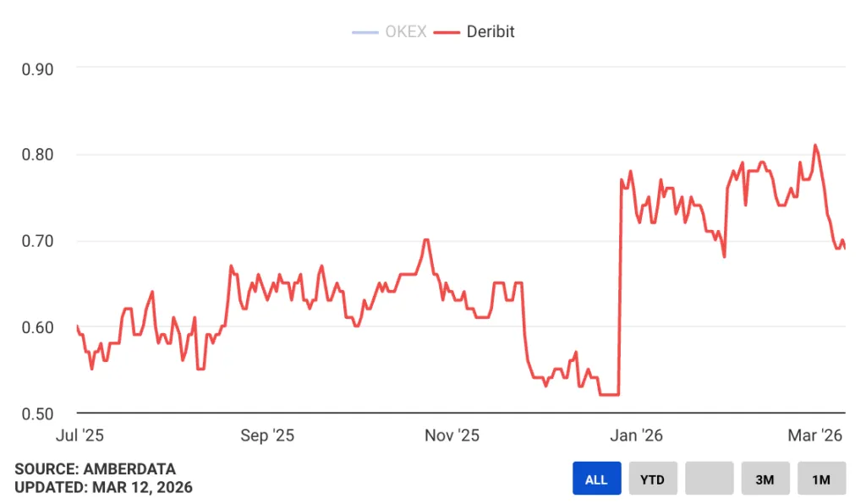Switch the chart to YTD range
Viewport: 866px width, 504px height.
tap(652, 479)
